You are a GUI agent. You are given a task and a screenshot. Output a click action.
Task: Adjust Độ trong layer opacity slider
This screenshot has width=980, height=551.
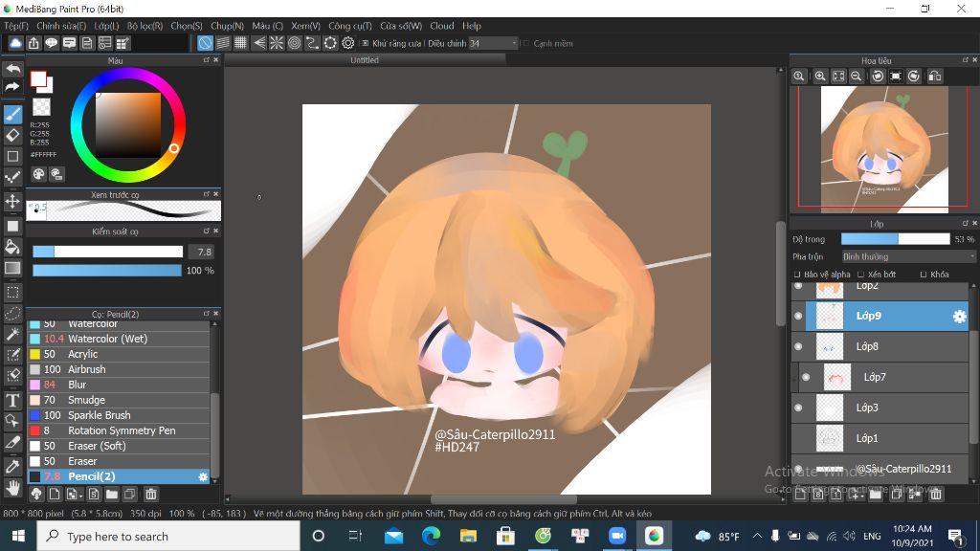(895, 239)
